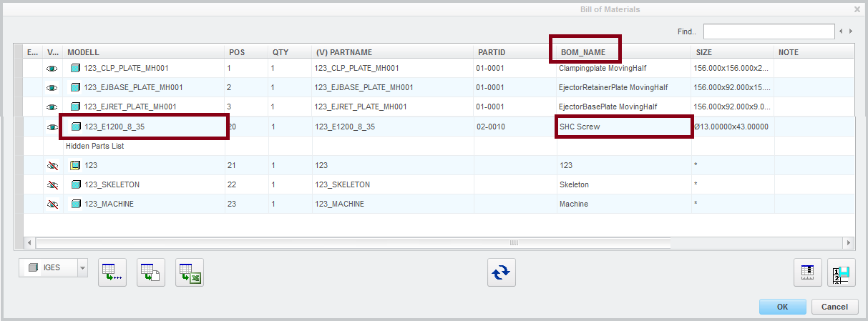Click renumber and save positions icon

[x=842, y=272]
